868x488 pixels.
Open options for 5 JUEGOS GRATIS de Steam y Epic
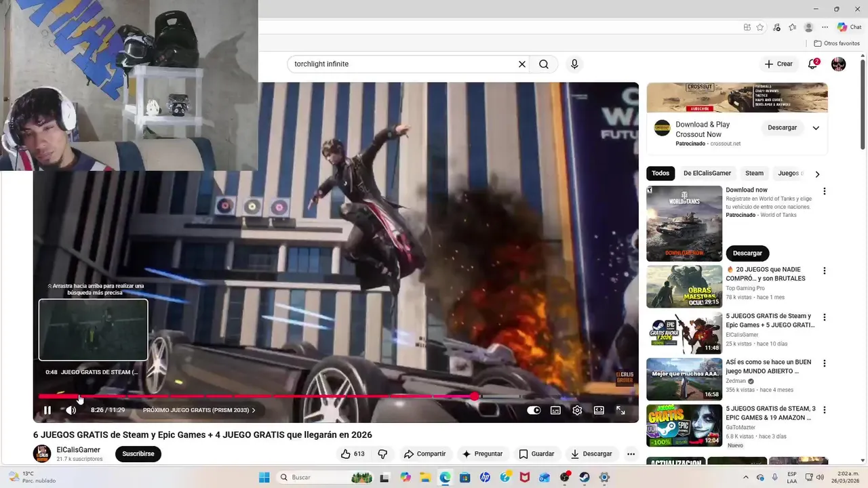825,317
